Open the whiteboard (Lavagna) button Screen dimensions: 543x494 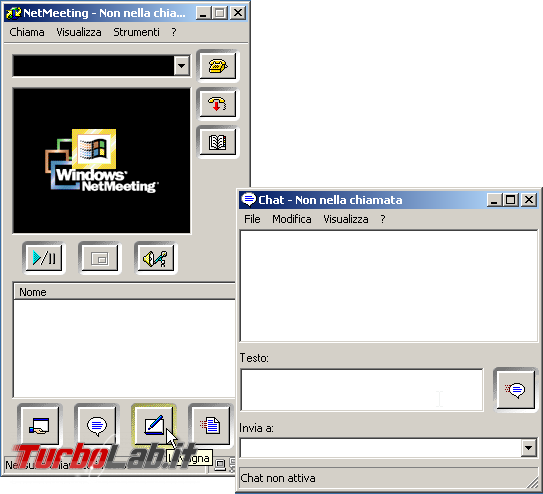[x=154, y=425]
